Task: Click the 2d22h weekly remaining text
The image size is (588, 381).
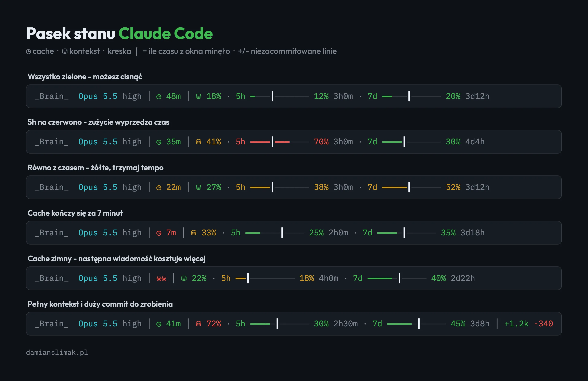Action: tap(463, 278)
